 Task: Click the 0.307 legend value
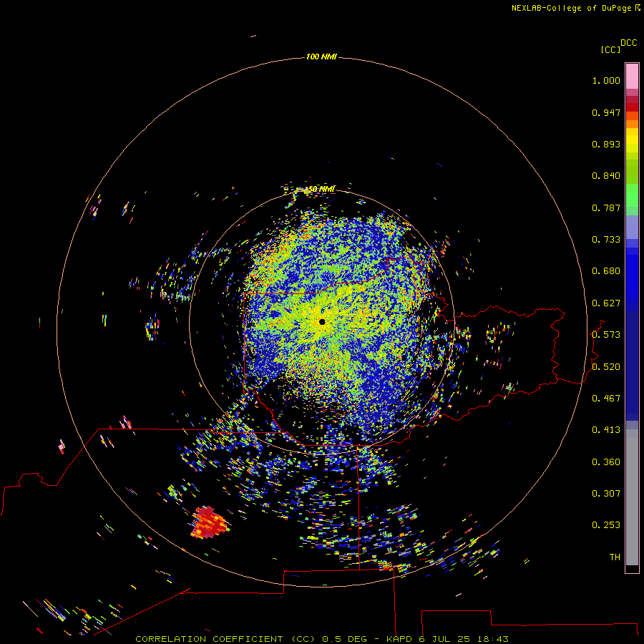click(x=606, y=494)
